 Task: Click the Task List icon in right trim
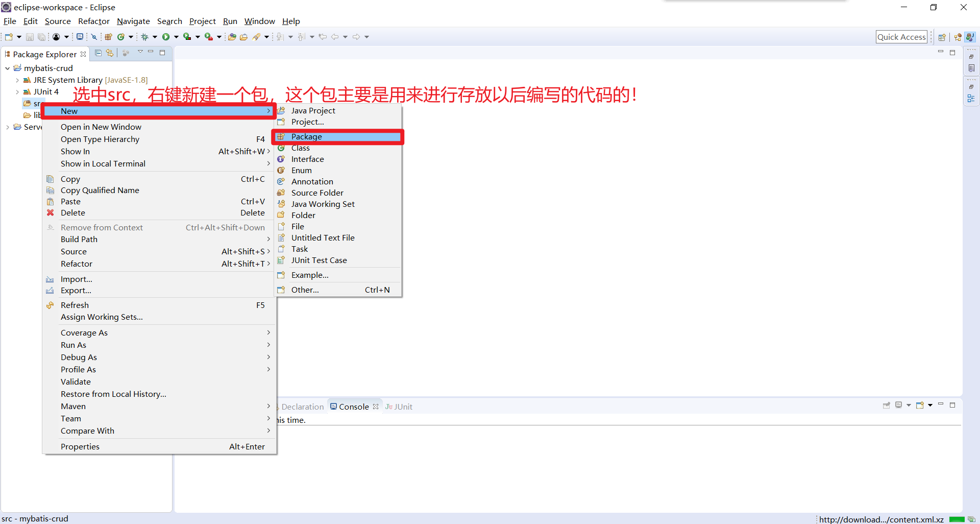click(971, 68)
